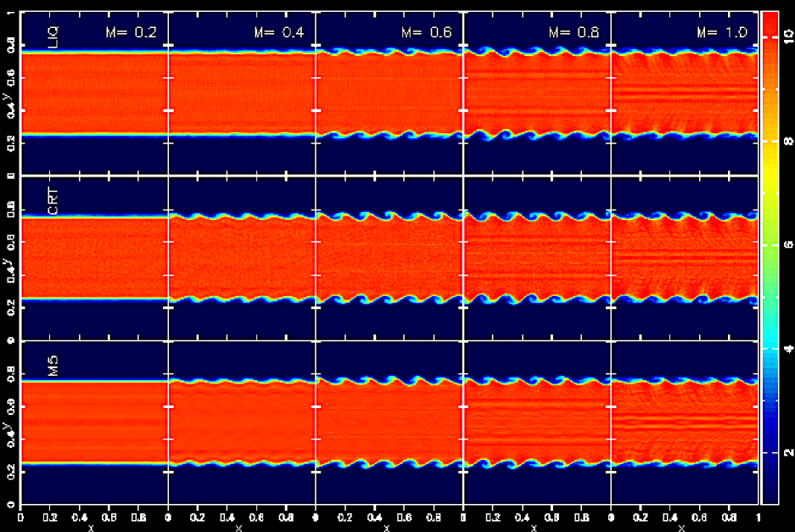The width and height of the screenshot is (795, 532).
Task: Click colorbar tick label 2
Action: pyautogui.click(x=788, y=452)
